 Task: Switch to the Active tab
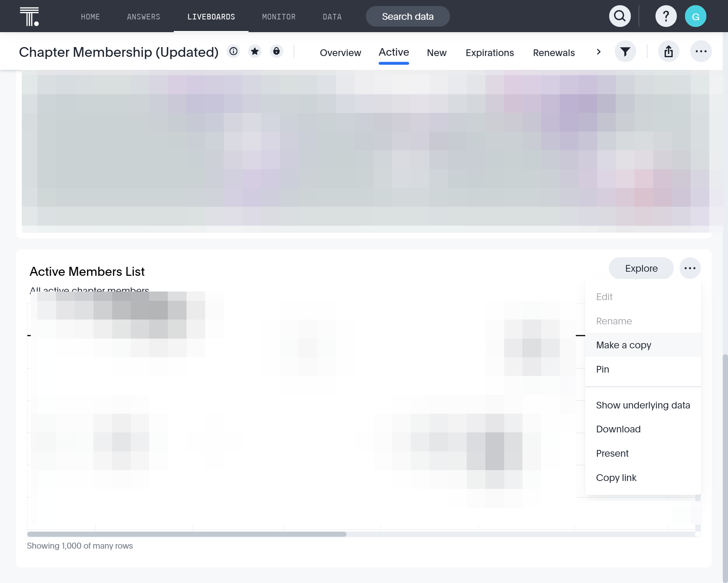(394, 52)
